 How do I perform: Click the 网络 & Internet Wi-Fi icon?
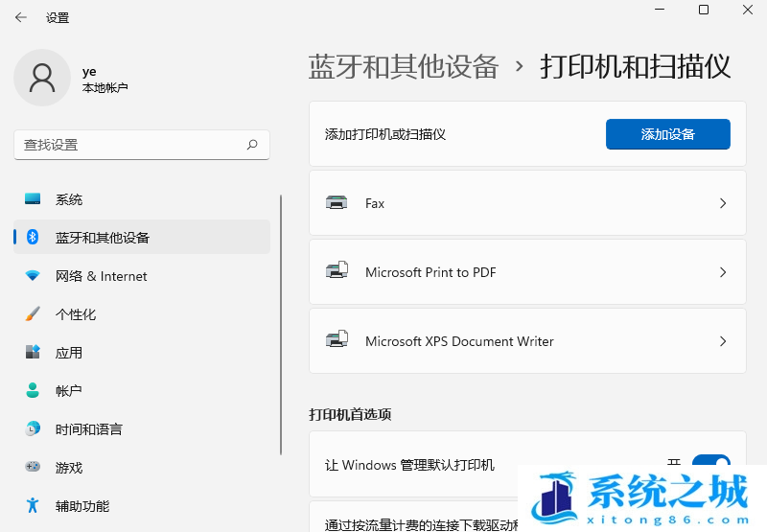34,276
